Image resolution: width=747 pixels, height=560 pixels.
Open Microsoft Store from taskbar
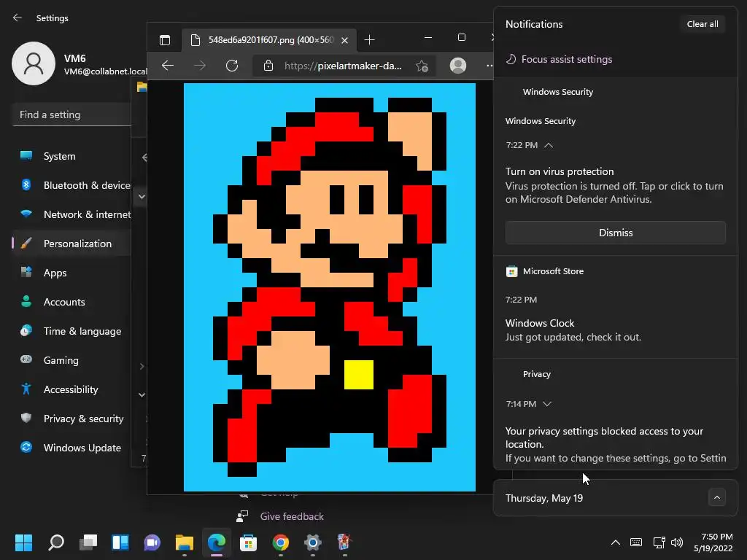pyautogui.click(x=248, y=542)
